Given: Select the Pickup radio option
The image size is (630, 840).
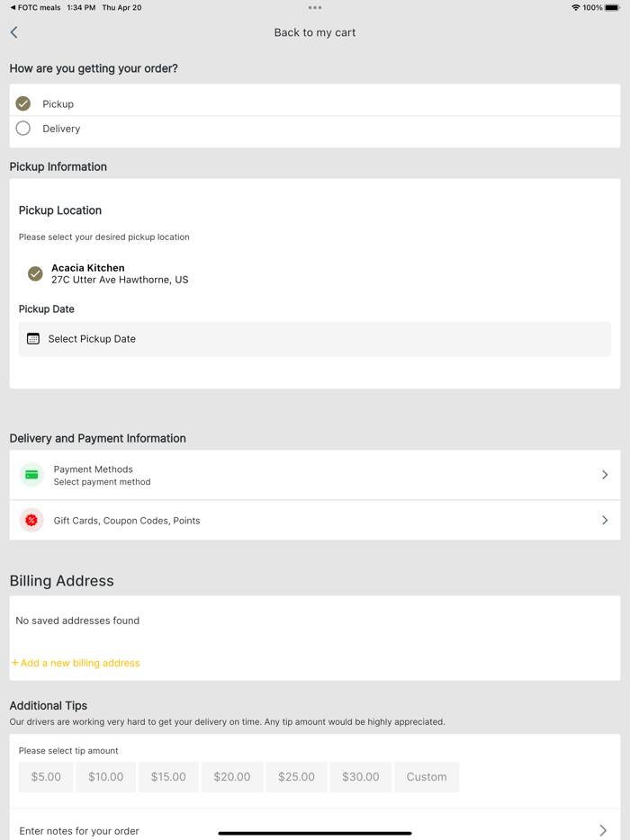Looking at the screenshot, I should coord(23,103).
